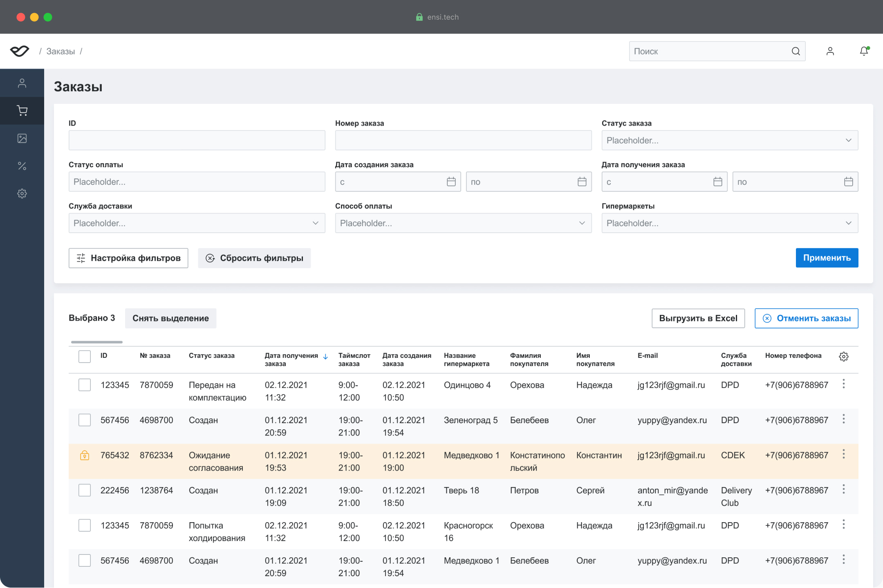Open the table column settings gear
This screenshot has width=883, height=588.
[x=843, y=357]
